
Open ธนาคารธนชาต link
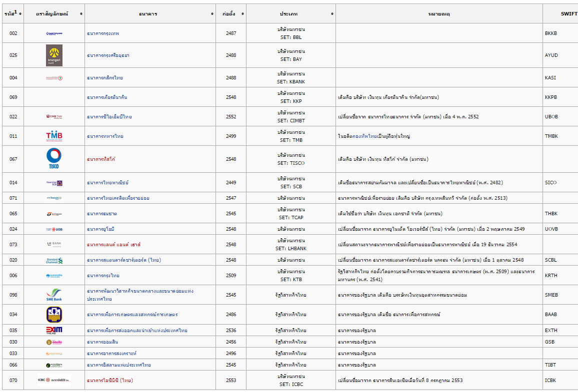tap(102, 214)
